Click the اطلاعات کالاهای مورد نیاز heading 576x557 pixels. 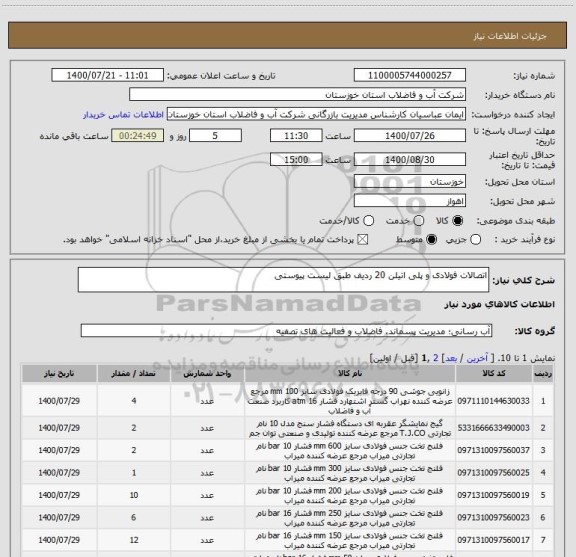tap(500, 304)
